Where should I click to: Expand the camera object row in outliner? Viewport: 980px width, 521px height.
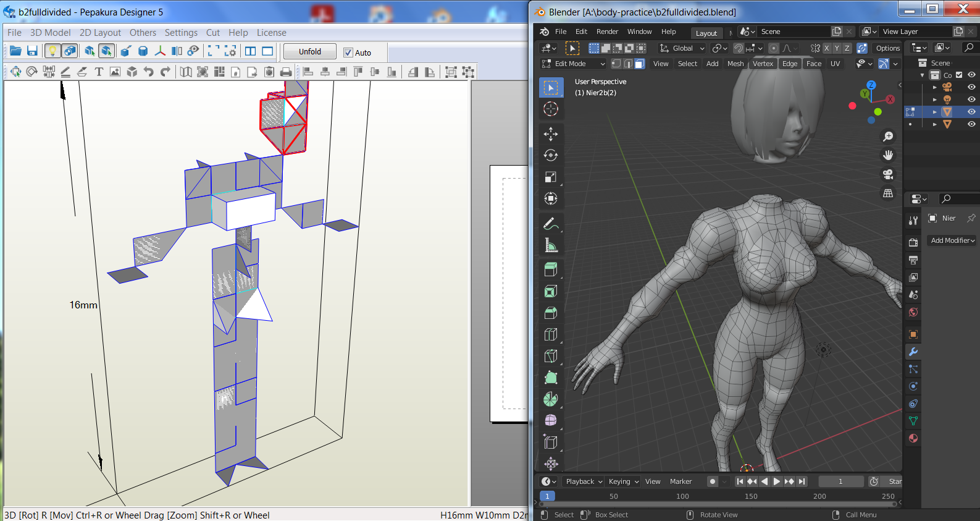(935, 87)
